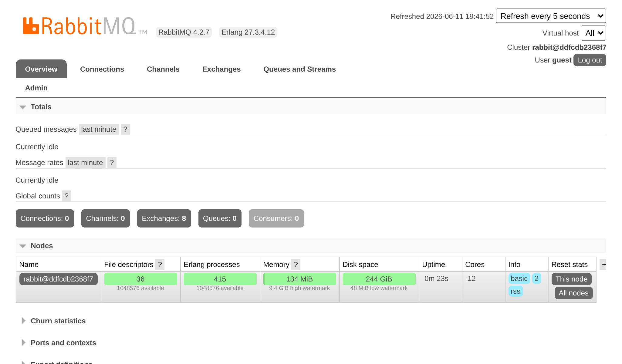Open the Channels tab
622x364 pixels.
163,69
